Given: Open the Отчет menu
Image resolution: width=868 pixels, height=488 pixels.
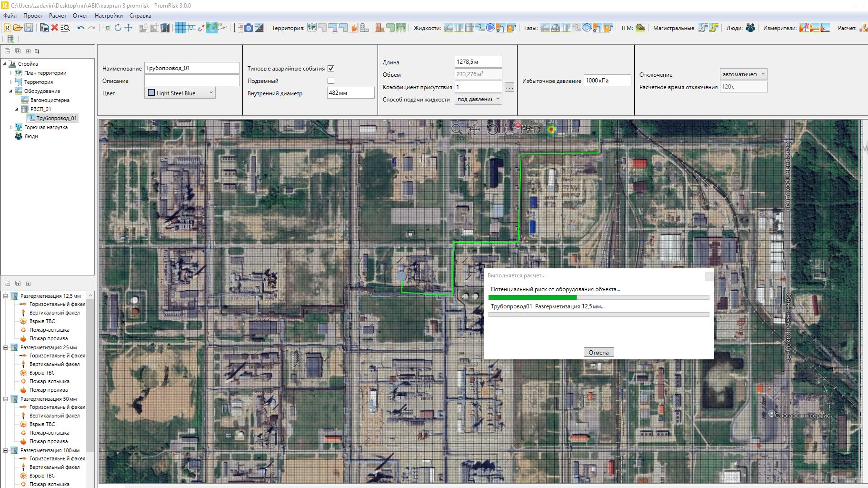Looking at the screenshot, I should coord(80,16).
